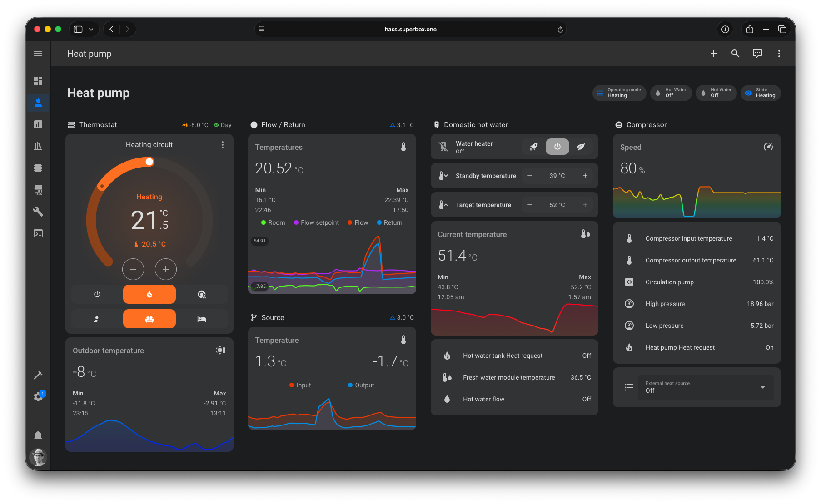Image resolution: width=821 pixels, height=504 pixels.
Task: Switch water heater to Eco leaf mode
Action: tap(582, 147)
